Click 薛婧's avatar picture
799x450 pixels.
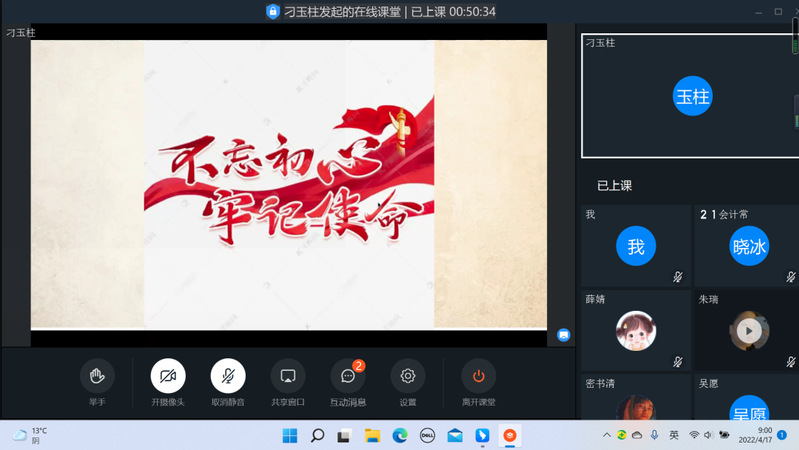point(636,331)
